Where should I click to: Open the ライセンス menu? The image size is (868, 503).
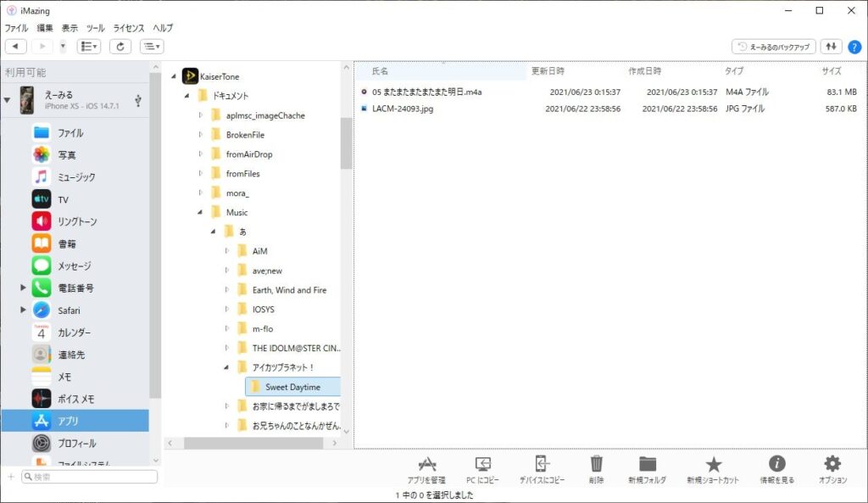click(129, 28)
